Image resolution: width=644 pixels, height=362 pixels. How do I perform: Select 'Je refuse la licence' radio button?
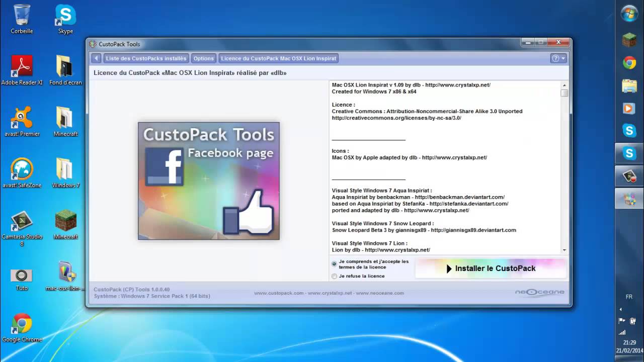(x=334, y=276)
